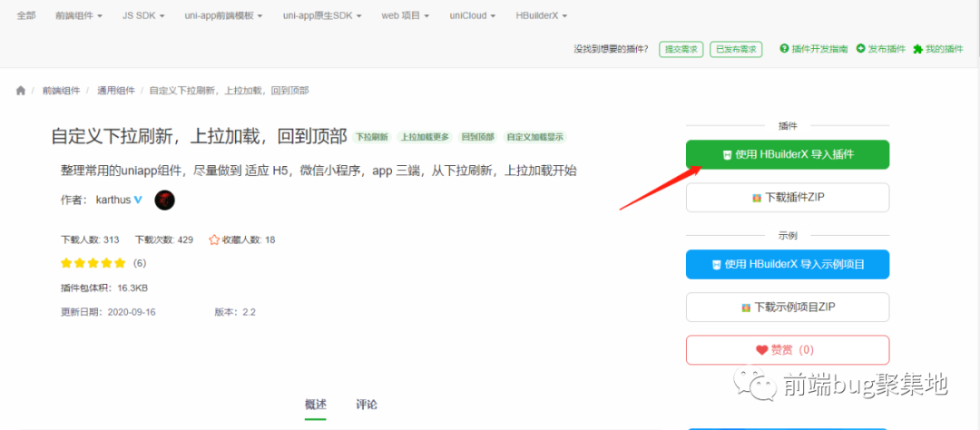This screenshot has height=430, width=980.
Task: Open the HBuilderX dropdown menu
Action: (541, 15)
